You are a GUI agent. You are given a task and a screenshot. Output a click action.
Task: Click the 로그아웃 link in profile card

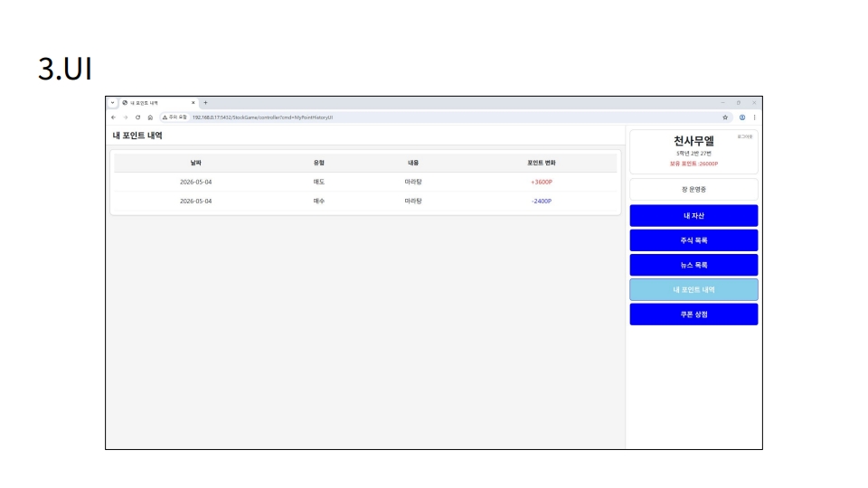coord(744,136)
